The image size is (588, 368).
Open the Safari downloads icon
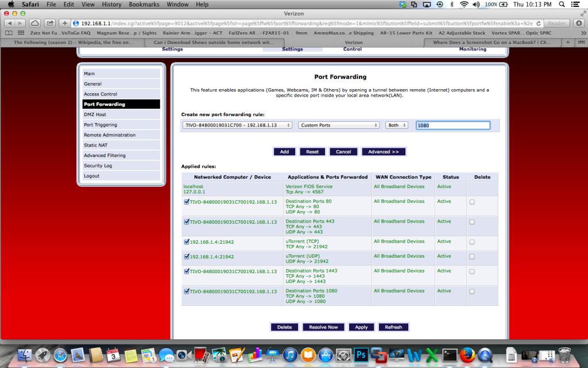579,23
